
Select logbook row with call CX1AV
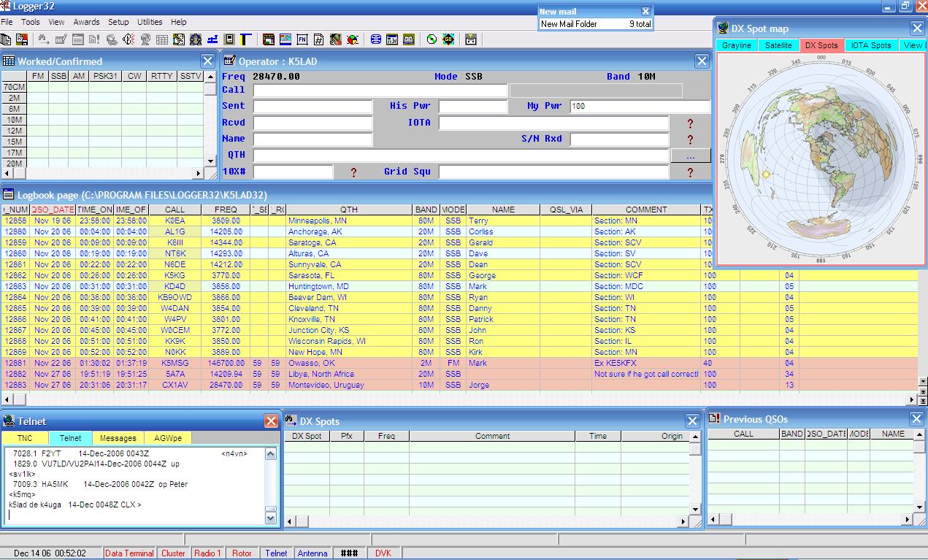pos(459,385)
